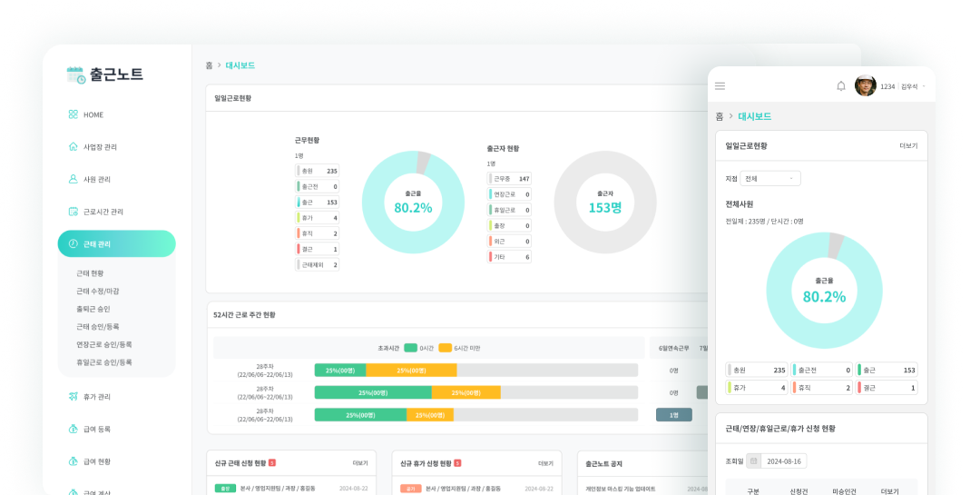
Task: Open 연장근로 승인/등록 submenu item
Action: 104,344
